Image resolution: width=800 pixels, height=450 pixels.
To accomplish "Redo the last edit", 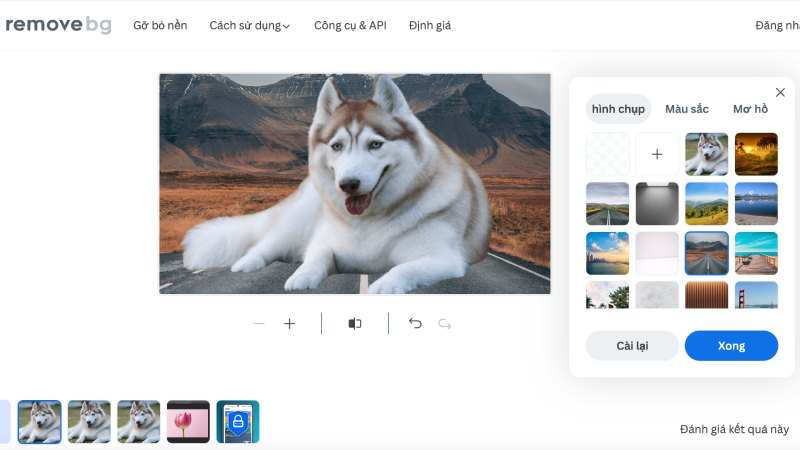I will pos(445,324).
